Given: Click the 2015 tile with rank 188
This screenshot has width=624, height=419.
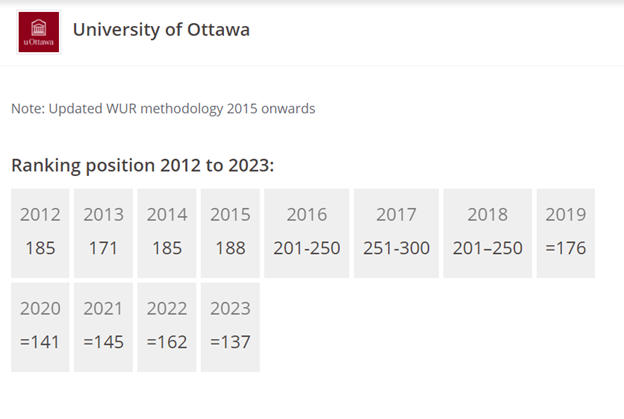Looking at the screenshot, I should 230,233.
